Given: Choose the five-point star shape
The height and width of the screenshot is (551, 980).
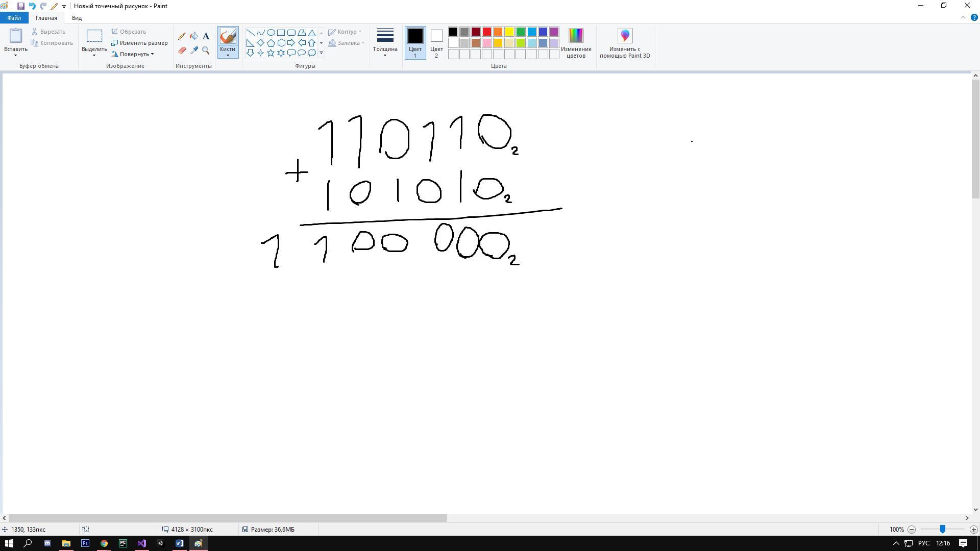Looking at the screenshot, I should (x=271, y=53).
